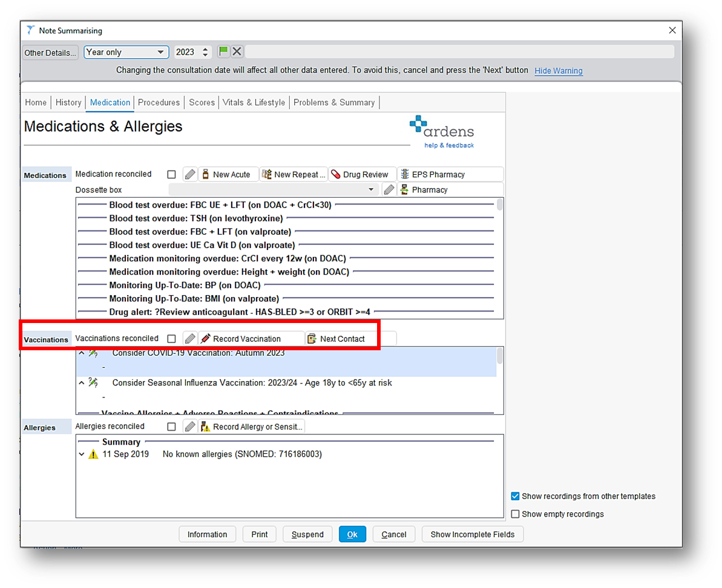Click the Other Details button
The width and height of the screenshot is (722, 588).
click(50, 53)
